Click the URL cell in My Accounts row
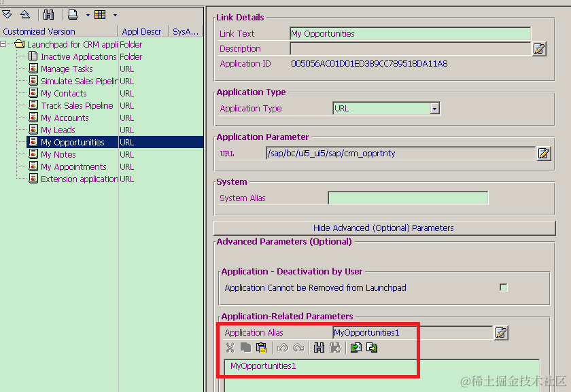 tap(126, 118)
